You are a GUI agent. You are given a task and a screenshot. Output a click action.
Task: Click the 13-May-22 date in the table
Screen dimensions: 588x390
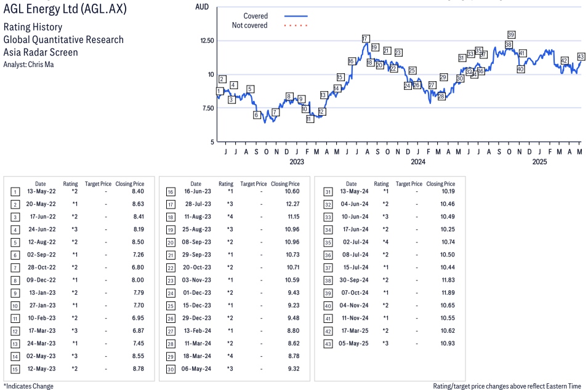(x=41, y=191)
